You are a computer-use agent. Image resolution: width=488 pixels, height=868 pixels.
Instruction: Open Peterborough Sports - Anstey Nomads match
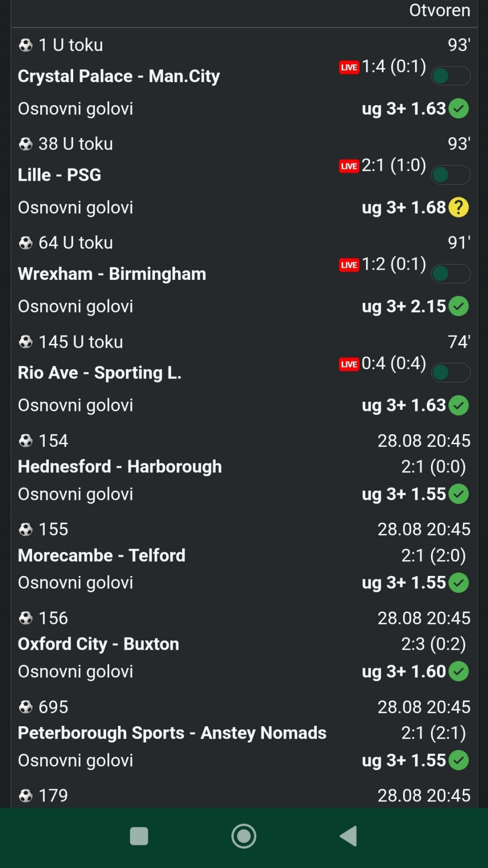[x=172, y=733]
